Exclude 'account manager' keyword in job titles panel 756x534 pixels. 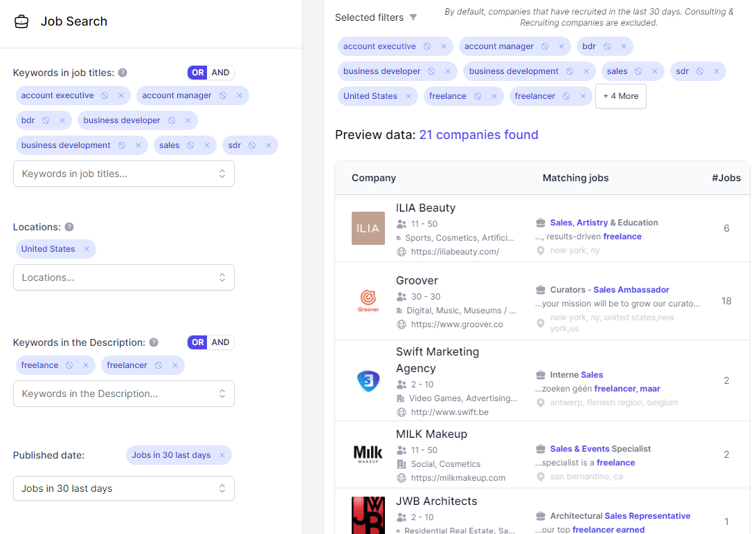(223, 95)
